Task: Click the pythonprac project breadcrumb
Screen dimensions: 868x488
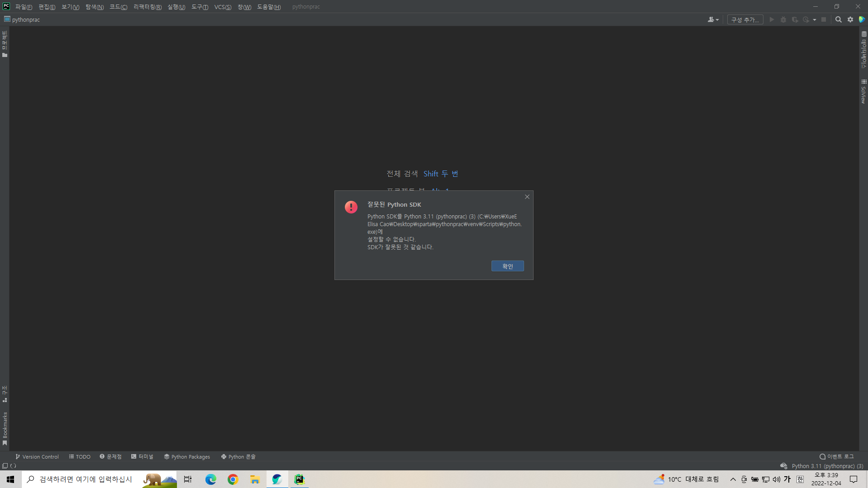Action: (x=22, y=19)
